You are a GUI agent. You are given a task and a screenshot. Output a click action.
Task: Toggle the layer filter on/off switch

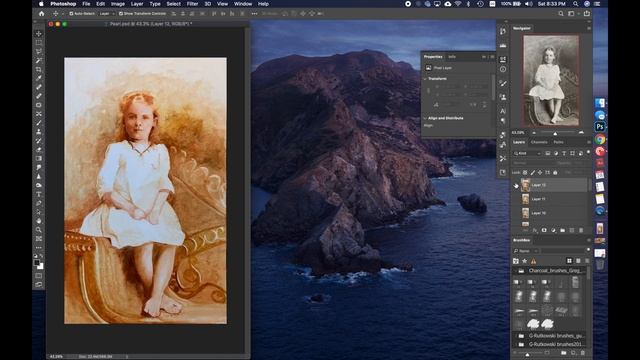[x=588, y=153]
